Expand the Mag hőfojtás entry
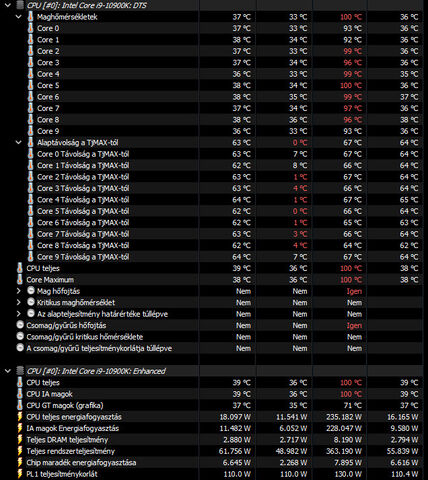The width and height of the screenshot is (428, 480). coord(19,291)
